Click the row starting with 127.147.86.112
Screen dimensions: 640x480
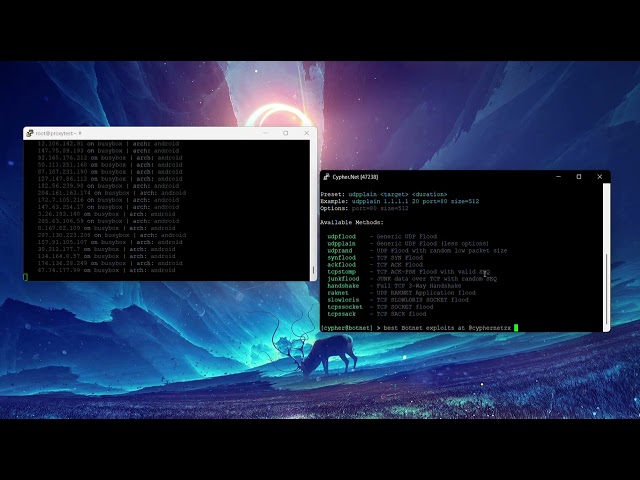coord(110,179)
